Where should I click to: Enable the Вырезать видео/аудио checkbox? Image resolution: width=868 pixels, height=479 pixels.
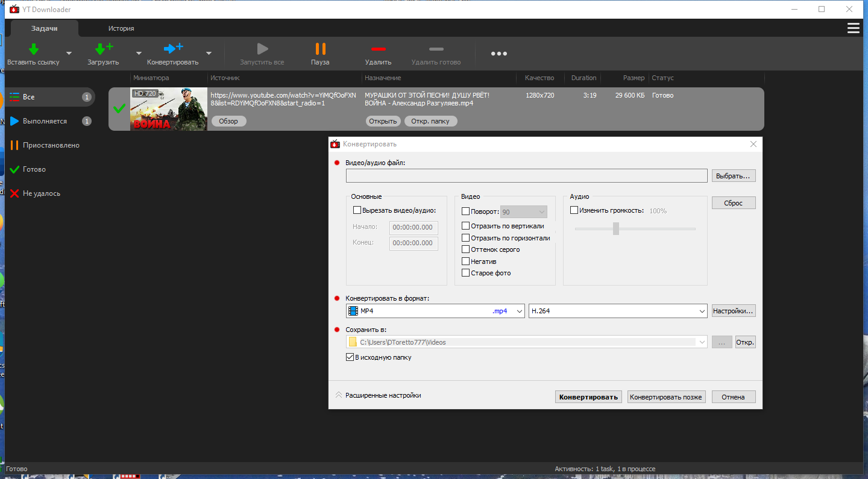(x=357, y=211)
